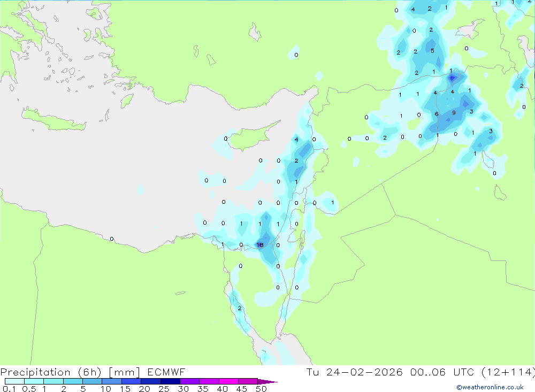
Task: Click the 5–10 mm legend color swatch
Action: tap(93, 381)
